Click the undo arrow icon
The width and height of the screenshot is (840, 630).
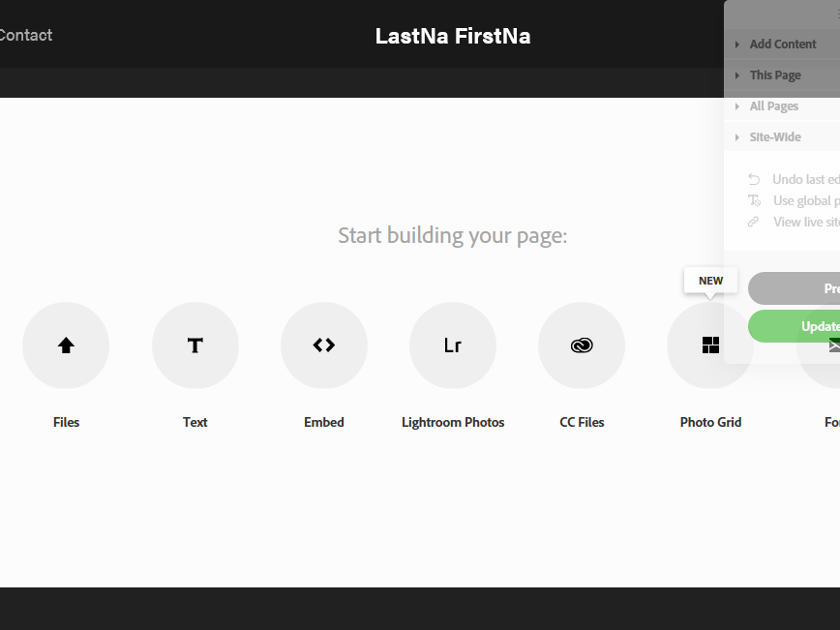pos(754,179)
